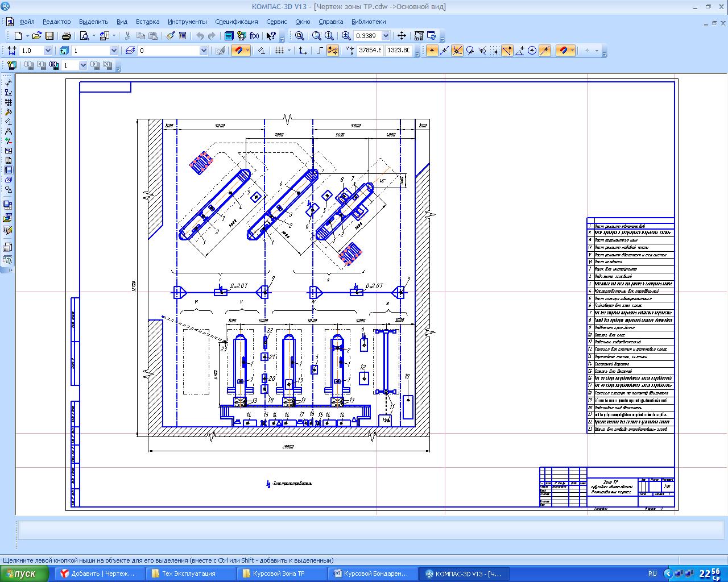
Task: Toggle intersection snap button
Action: [x=457, y=51]
